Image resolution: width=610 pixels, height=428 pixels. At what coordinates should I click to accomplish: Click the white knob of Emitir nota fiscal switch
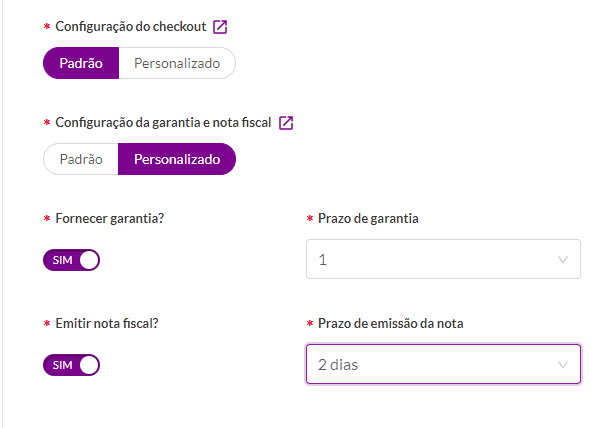[89, 365]
